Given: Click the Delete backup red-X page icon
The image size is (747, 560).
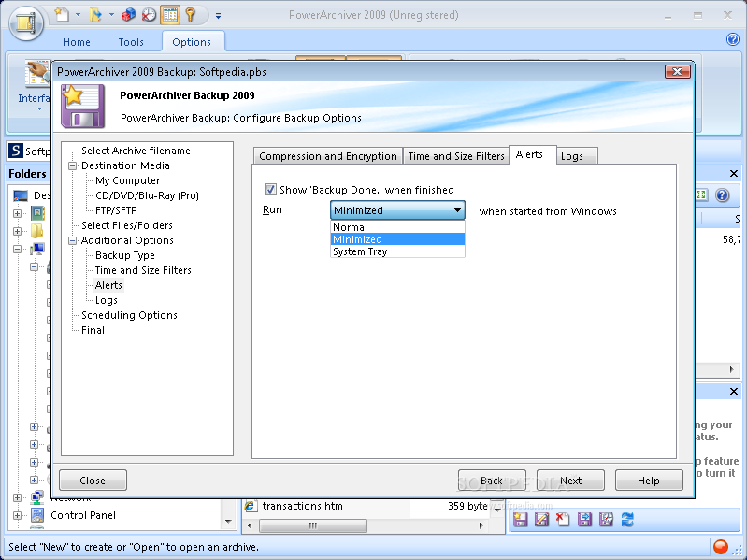Looking at the screenshot, I should [563, 519].
